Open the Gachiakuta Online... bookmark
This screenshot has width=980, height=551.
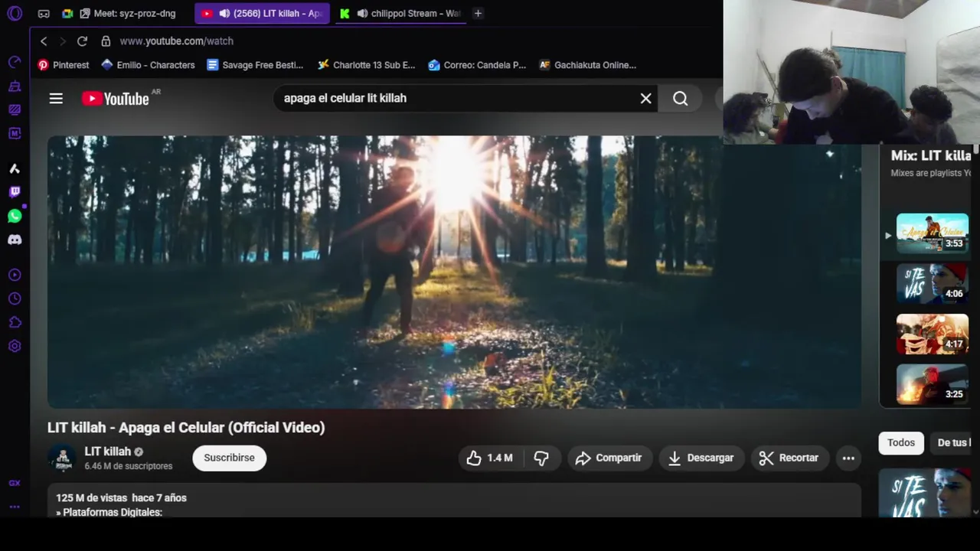point(588,65)
